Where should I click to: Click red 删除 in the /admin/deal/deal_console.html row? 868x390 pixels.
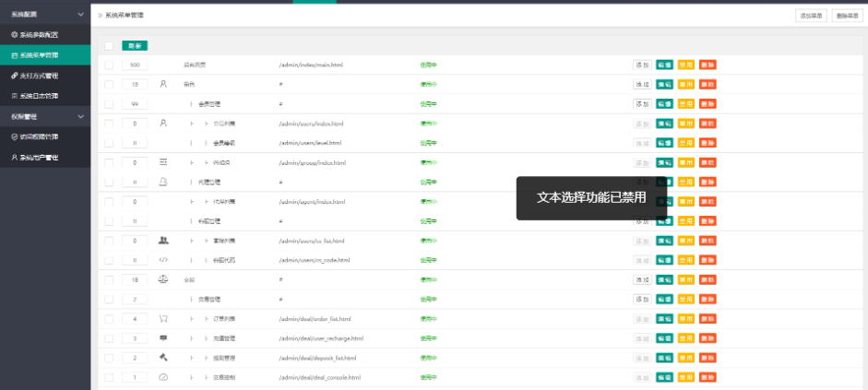(x=707, y=377)
